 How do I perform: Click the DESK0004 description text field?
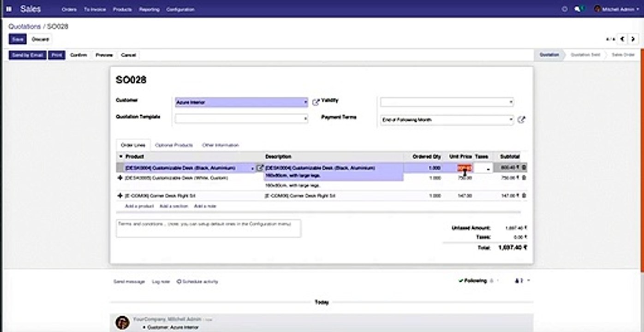click(334, 172)
